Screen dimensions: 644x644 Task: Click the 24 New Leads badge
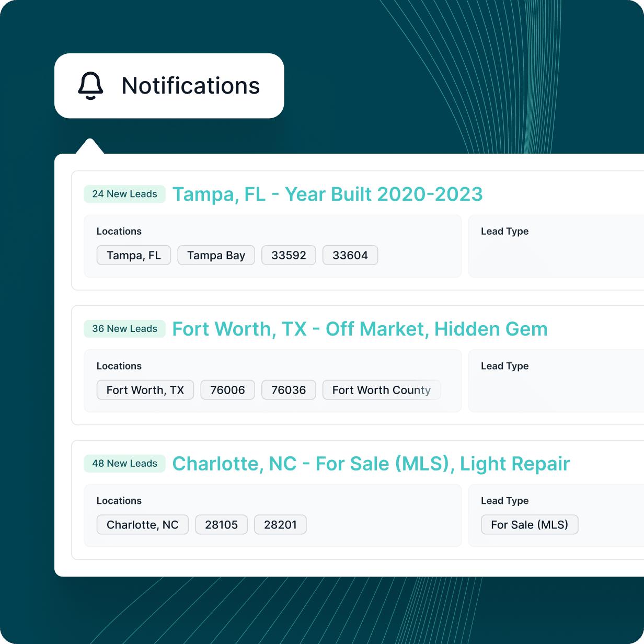[x=124, y=194]
